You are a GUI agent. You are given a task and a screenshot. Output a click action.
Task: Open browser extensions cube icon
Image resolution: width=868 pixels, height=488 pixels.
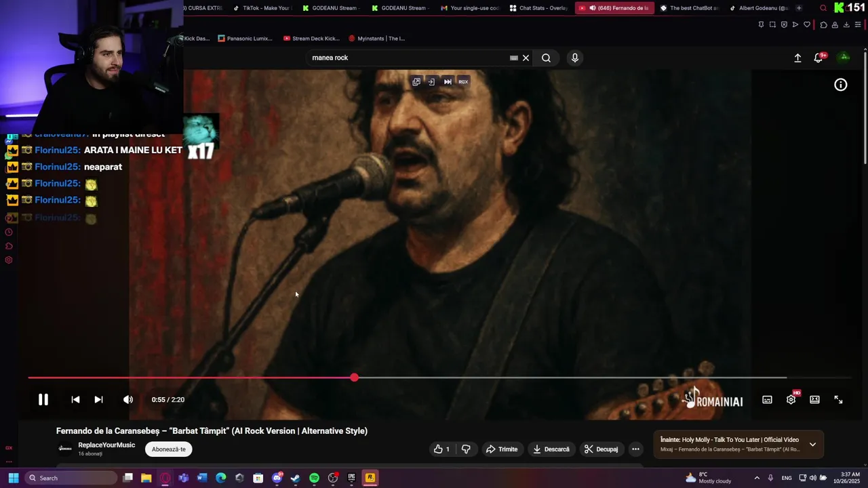pyautogui.click(x=823, y=25)
